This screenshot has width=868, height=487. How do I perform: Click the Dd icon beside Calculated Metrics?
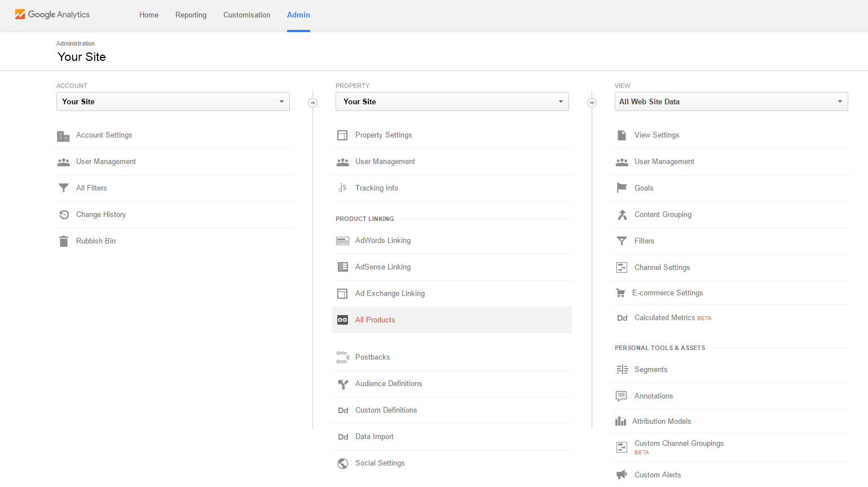(x=622, y=318)
